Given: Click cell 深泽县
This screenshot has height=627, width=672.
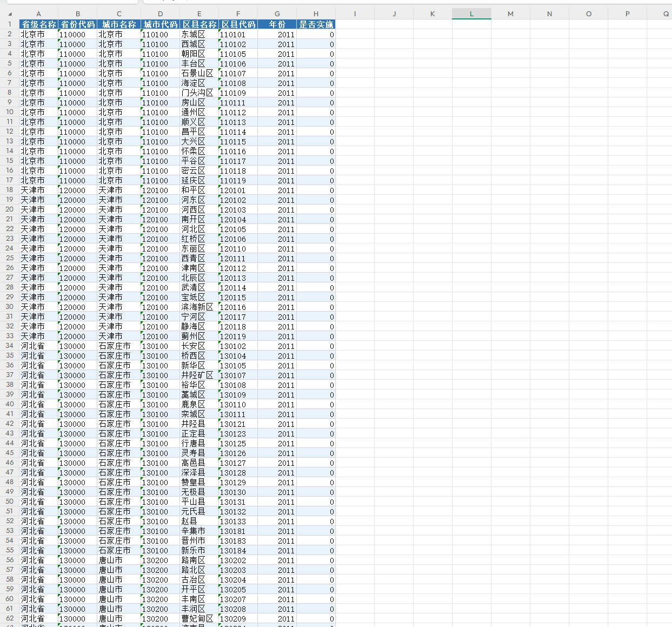Looking at the screenshot, I should 199,472.
